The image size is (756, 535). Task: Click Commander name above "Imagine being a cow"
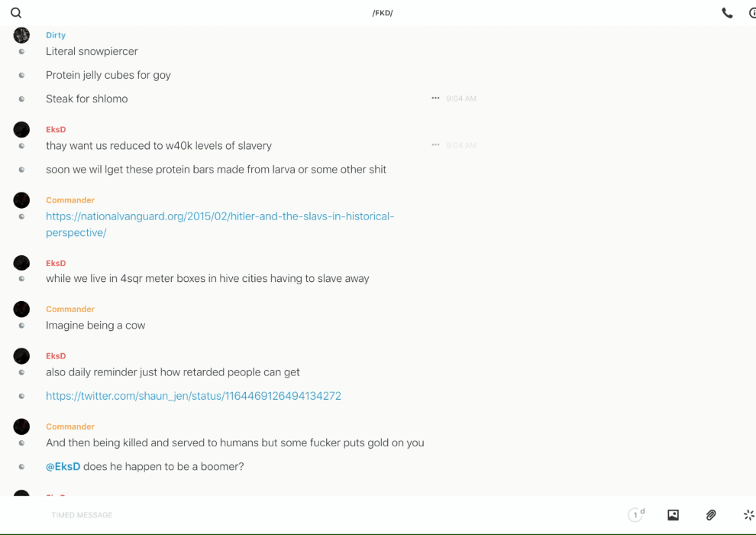pyautogui.click(x=70, y=310)
